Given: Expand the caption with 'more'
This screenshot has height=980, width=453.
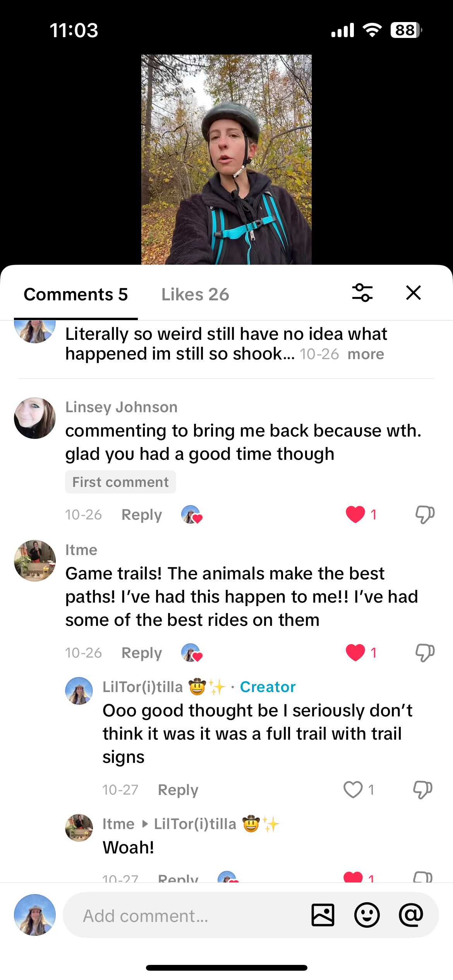Looking at the screenshot, I should click(365, 354).
